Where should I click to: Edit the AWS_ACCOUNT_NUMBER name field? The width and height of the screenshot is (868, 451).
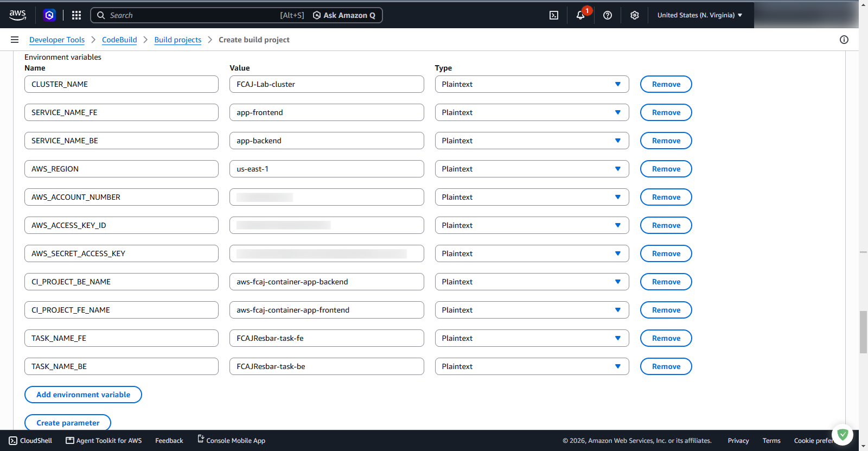point(122,197)
